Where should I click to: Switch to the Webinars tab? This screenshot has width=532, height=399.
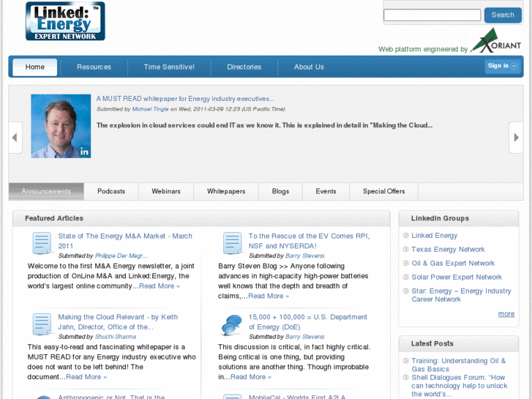point(166,191)
